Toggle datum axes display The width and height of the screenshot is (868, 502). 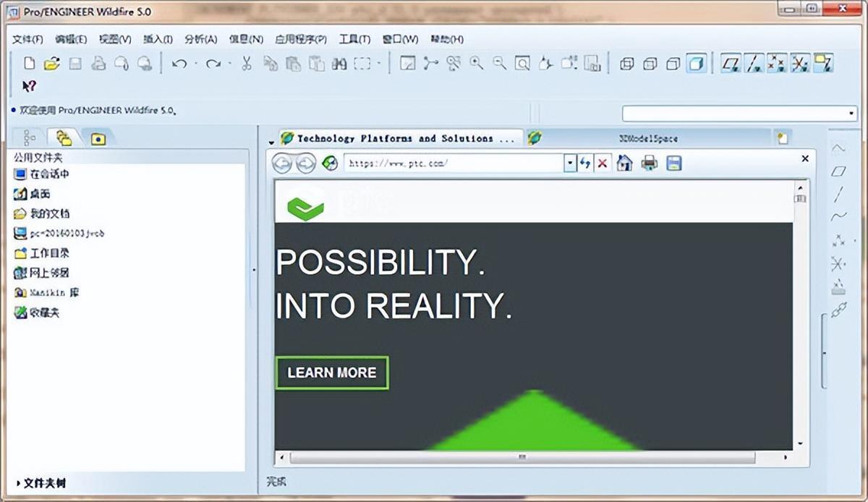[754, 64]
